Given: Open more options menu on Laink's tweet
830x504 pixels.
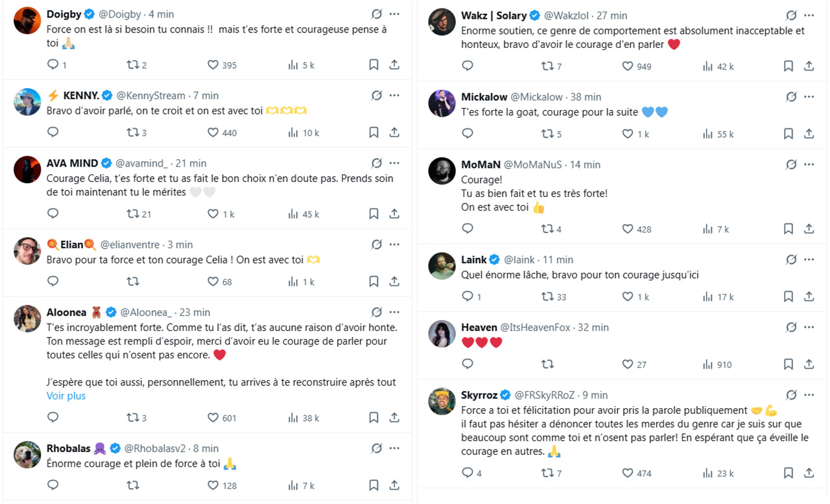Looking at the screenshot, I should click(809, 260).
